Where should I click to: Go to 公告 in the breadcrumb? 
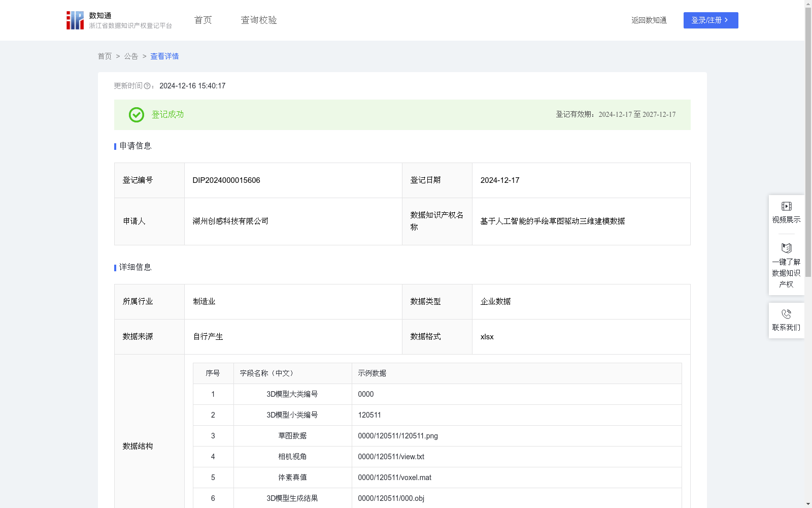tap(131, 56)
